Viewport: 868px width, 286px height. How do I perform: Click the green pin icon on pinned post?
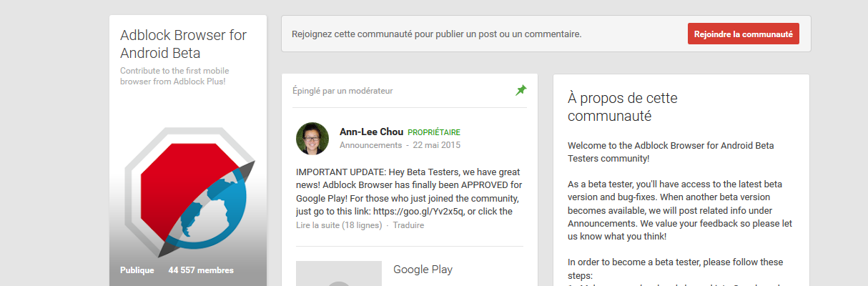coord(521,90)
